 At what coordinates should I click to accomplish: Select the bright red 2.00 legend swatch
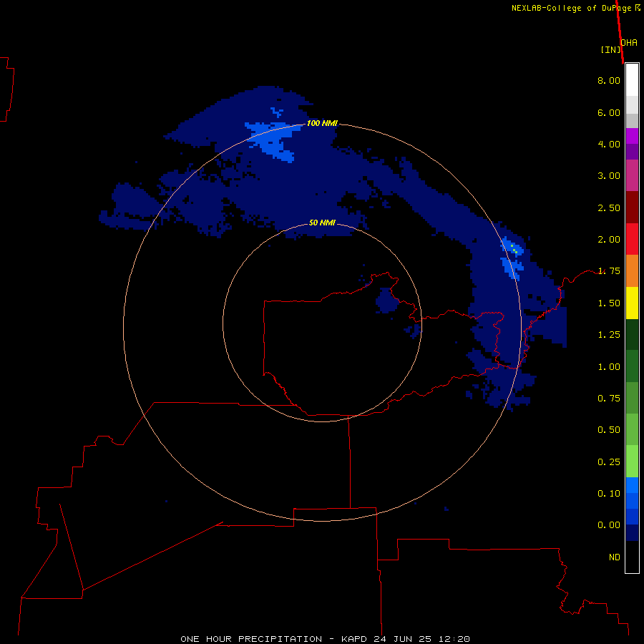(632, 239)
